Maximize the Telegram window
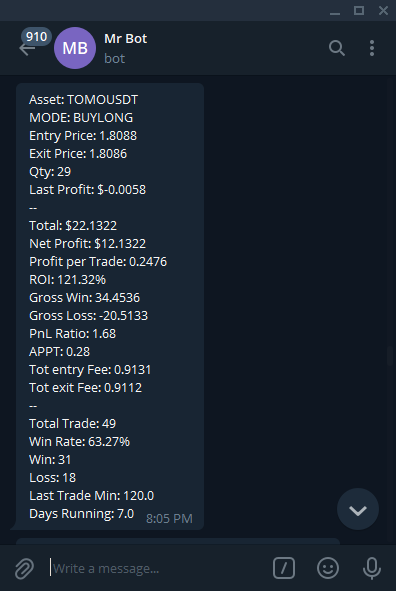Screen dimensions: 396x591 click(359, 11)
